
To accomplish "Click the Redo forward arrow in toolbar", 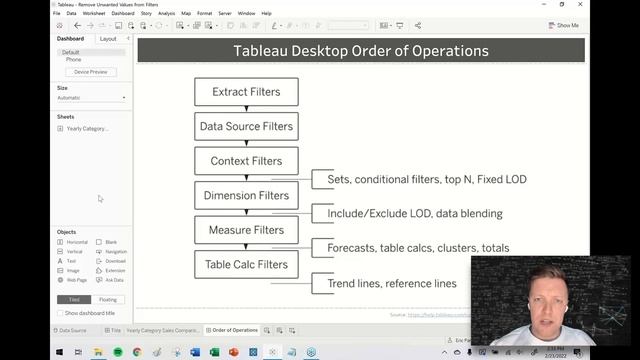I will tap(90, 26).
